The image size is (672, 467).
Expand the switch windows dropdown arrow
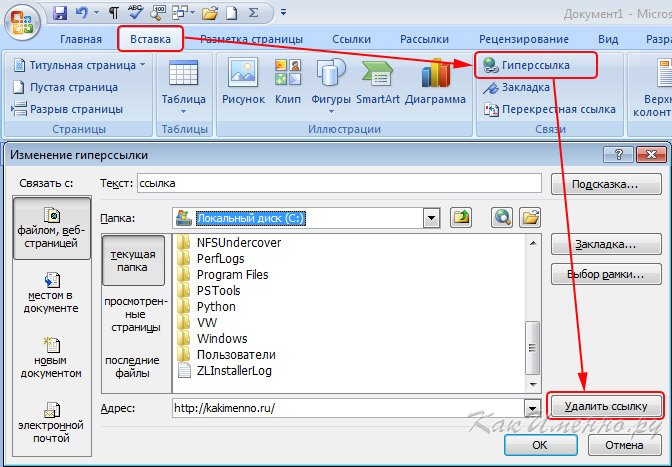pyautogui.click(x=192, y=13)
